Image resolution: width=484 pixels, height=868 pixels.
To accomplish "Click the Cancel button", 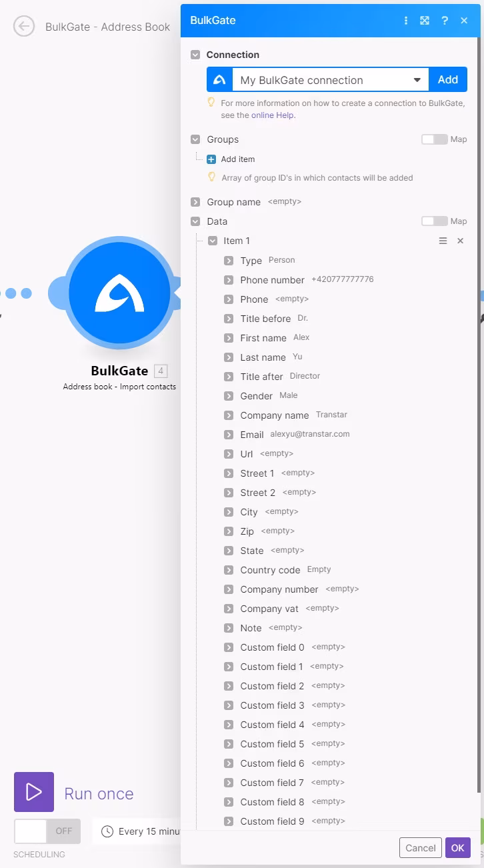I will pyautogui.click(x=421, y=848).
